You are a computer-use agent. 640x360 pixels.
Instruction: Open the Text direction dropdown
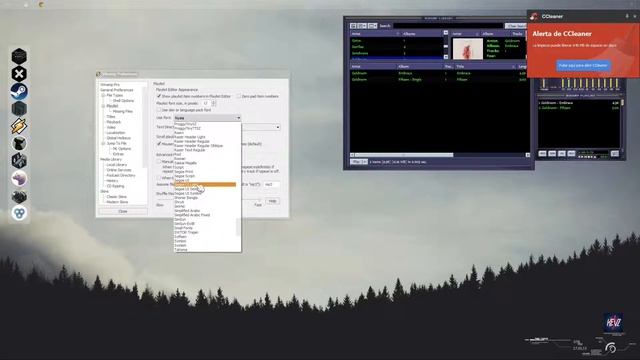click(x=278, y=127)
